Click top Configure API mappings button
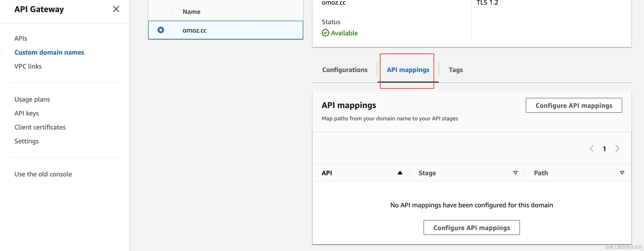This screenshot has height=251, width=644. point(574,106)
